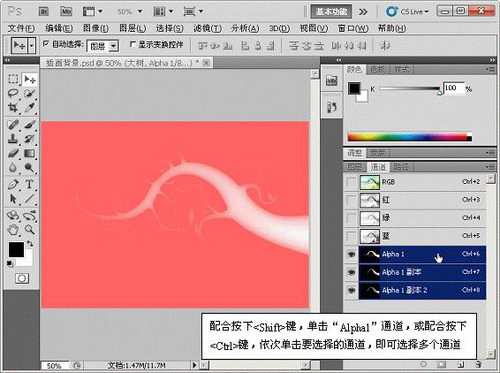Load channel as selection button
This screenshot has width=500, height=373.
pos(423,364)
